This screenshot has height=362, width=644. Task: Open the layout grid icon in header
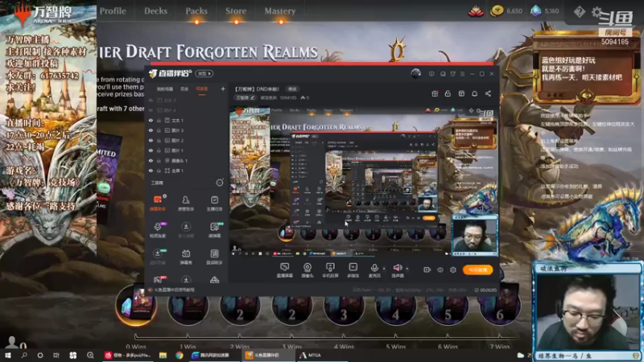[461, 93]
